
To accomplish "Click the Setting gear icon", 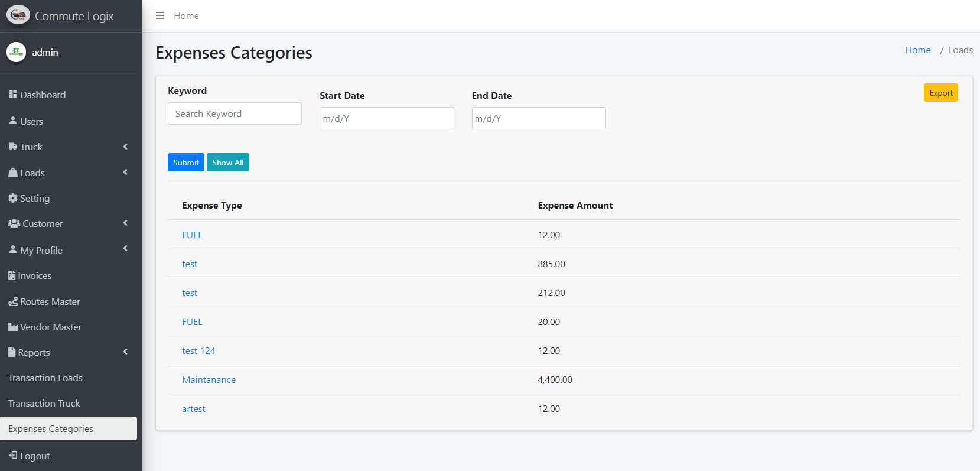I will [x=13, y=199].
